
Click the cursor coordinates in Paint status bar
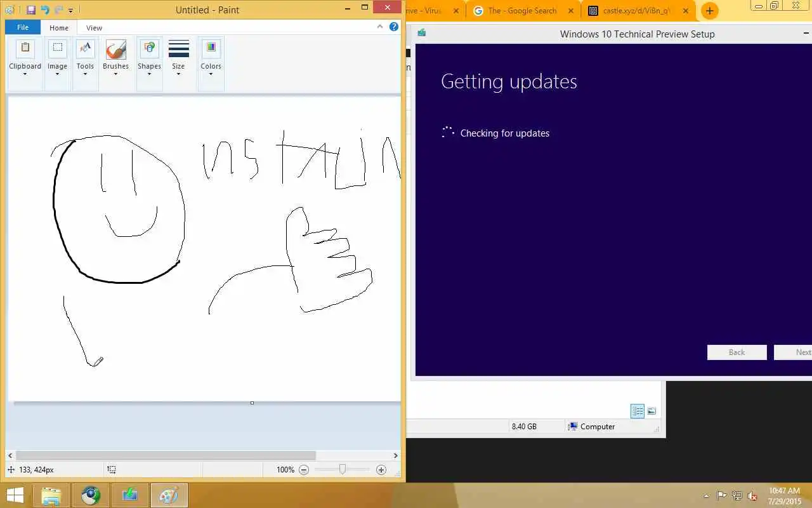click(37, 470)
